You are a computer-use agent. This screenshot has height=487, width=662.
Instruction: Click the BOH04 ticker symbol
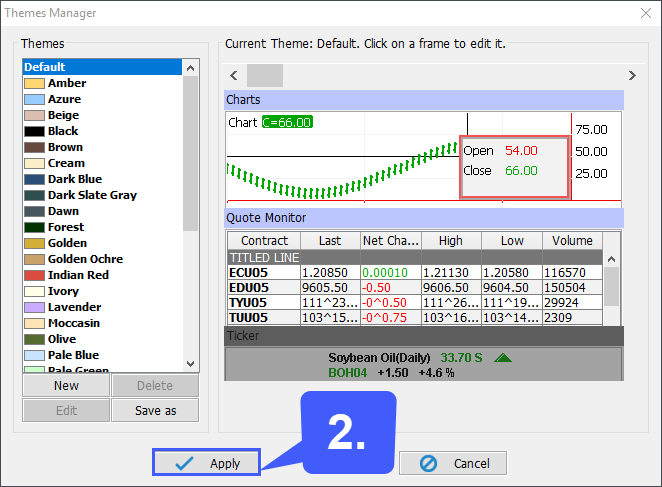coord(347,373)
